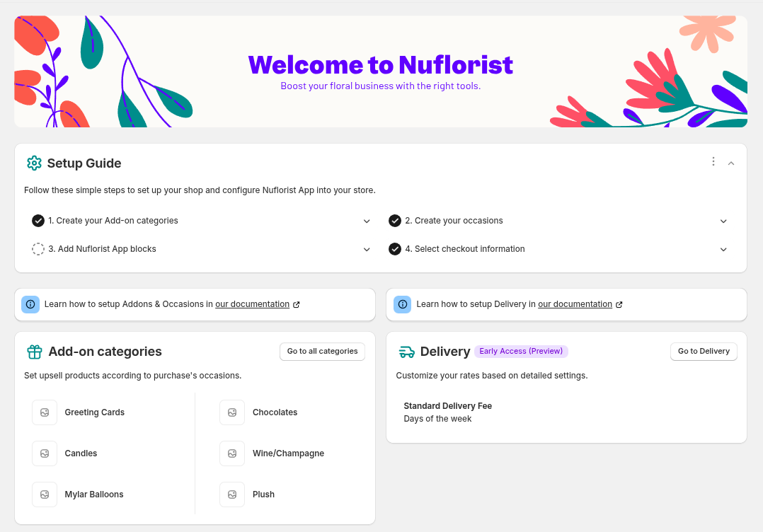Click the delivery truck icon

point(406,351)
